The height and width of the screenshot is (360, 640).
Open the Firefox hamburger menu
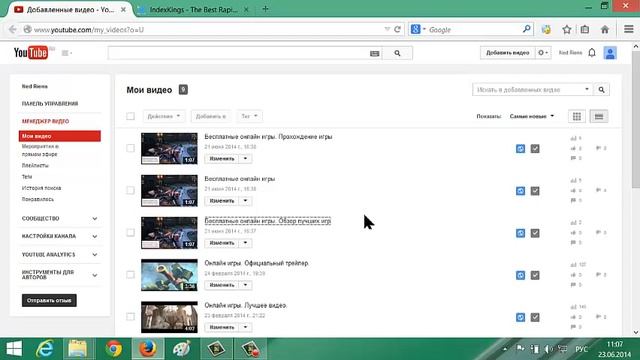629,29
